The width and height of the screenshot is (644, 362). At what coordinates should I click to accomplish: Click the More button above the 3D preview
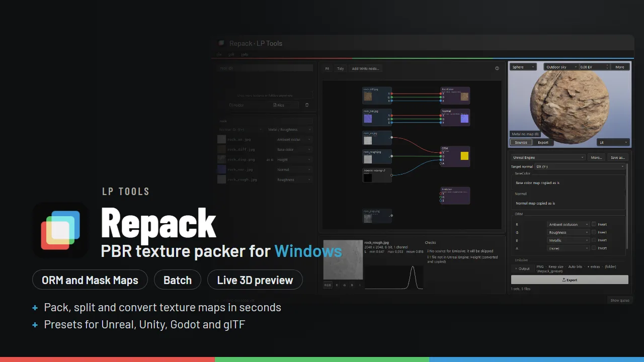(x=620, y=67)
